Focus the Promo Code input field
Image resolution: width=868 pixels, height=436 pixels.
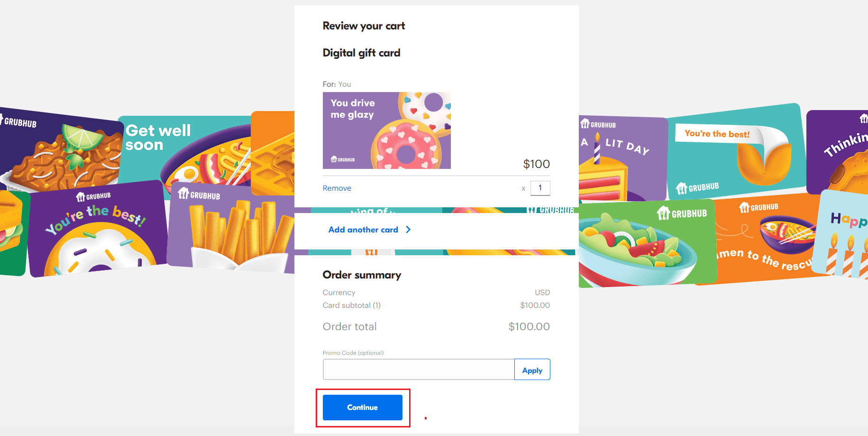pos(419,370)
